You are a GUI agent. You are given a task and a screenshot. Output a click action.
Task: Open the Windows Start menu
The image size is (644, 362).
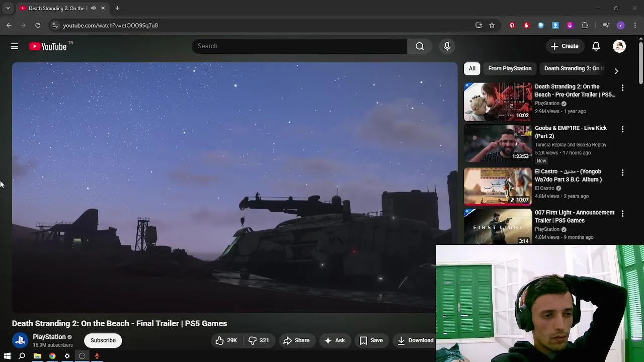coord(7,356)
